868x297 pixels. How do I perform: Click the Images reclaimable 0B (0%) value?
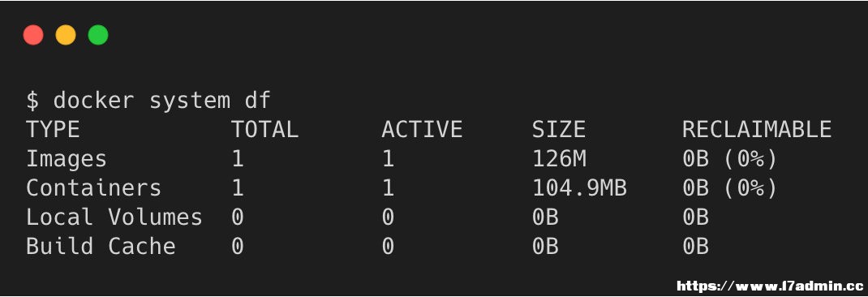[x=729, y=159]
